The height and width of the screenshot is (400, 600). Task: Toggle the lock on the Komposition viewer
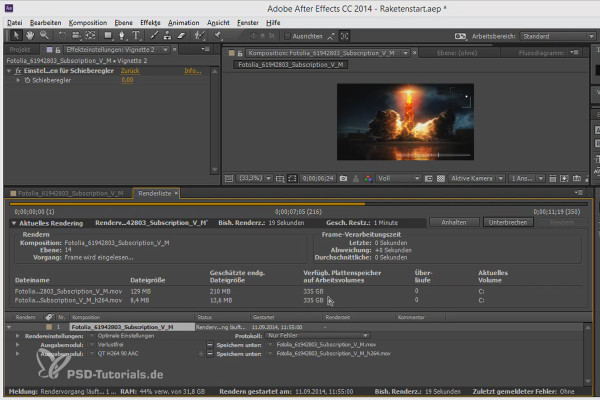[x=240, y=53]
